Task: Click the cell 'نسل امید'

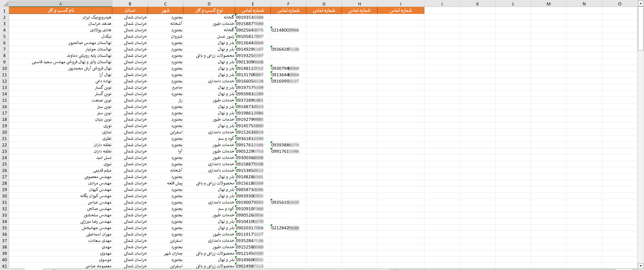Action: 61,158
